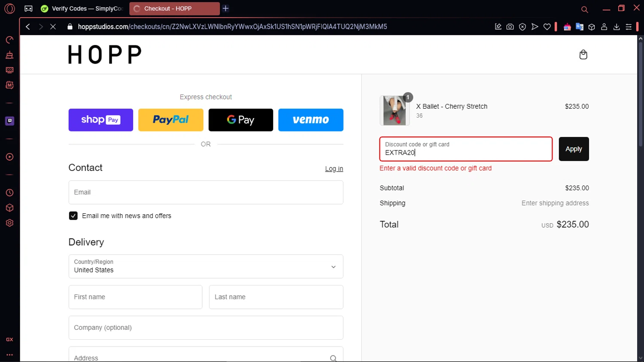Pay with the G Pay button
644x362 pixels.
241,120
